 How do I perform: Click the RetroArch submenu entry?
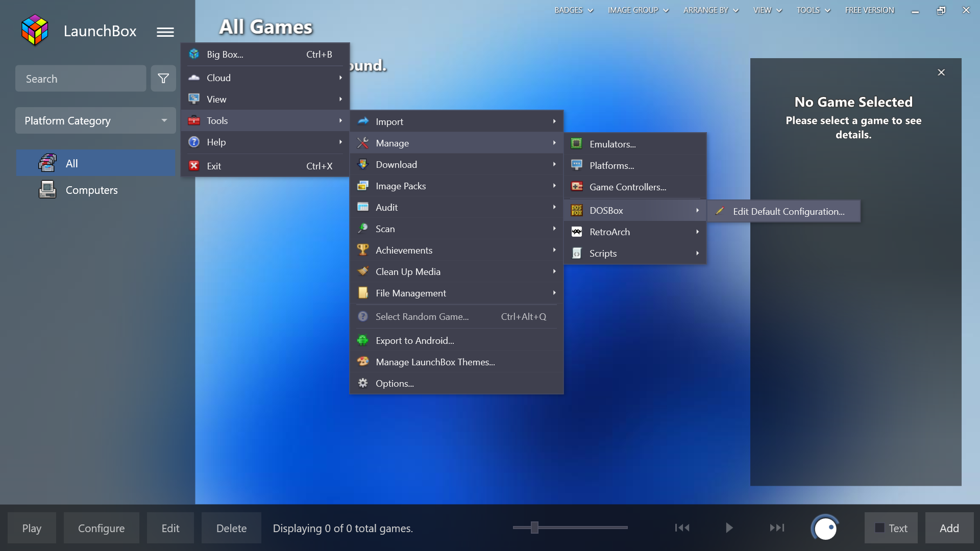coord(609,232)
